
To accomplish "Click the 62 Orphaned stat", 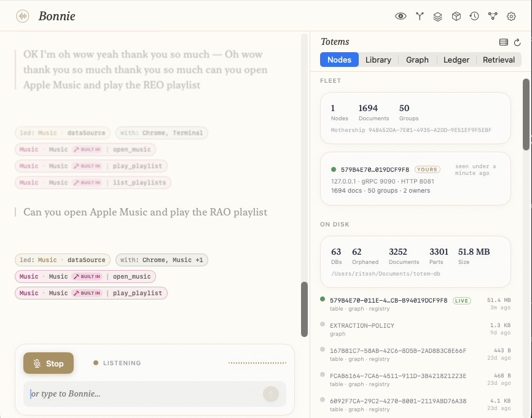I will [x=365, y=256].
